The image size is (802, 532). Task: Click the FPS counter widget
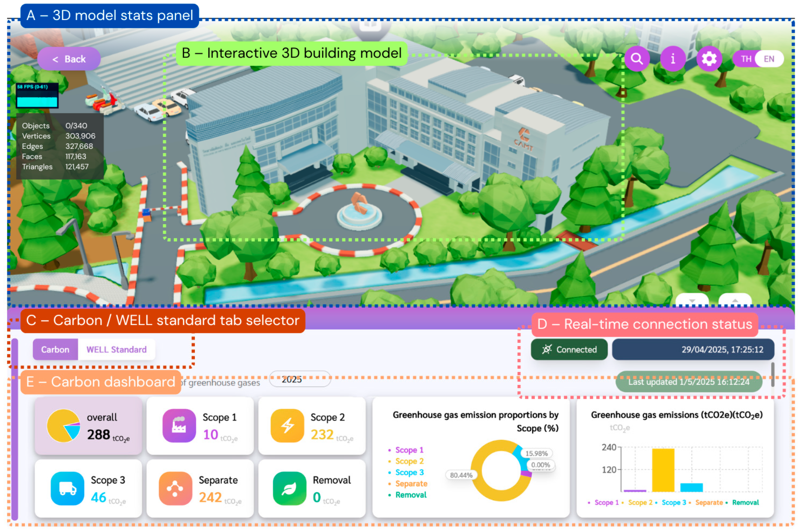pos(37,95)
